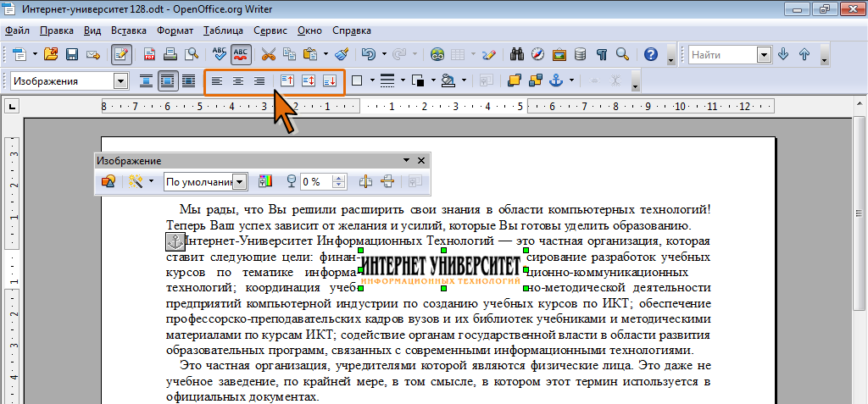Expand the Undo history dropdown arrow
The width and height of the screenshot is (868, 404).
pos(384,54)
